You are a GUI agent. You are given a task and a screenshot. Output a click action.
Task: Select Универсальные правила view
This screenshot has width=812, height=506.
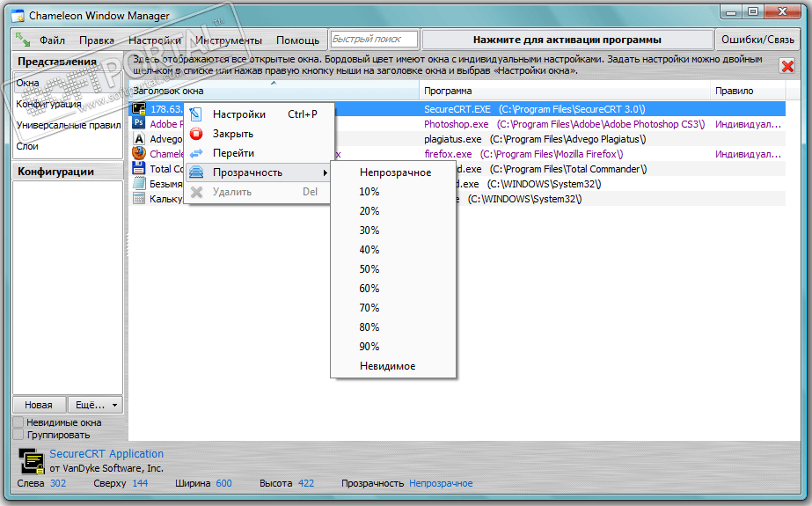(68, 125)
